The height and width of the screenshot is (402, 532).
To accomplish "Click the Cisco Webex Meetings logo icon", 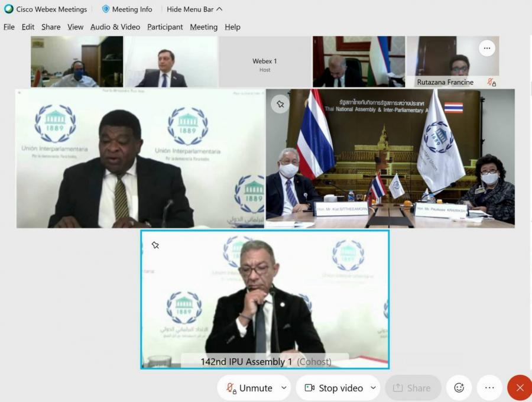I will pos(8,9).
